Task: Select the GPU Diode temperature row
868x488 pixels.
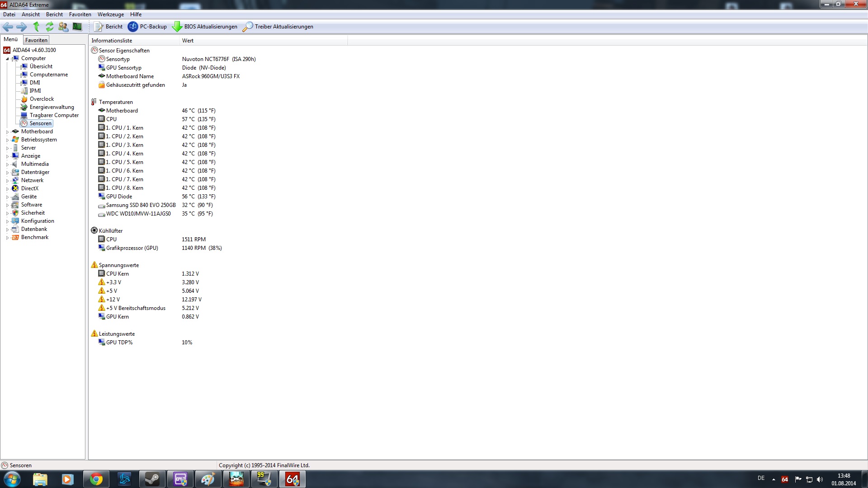Action: click(x=119, y=197)
